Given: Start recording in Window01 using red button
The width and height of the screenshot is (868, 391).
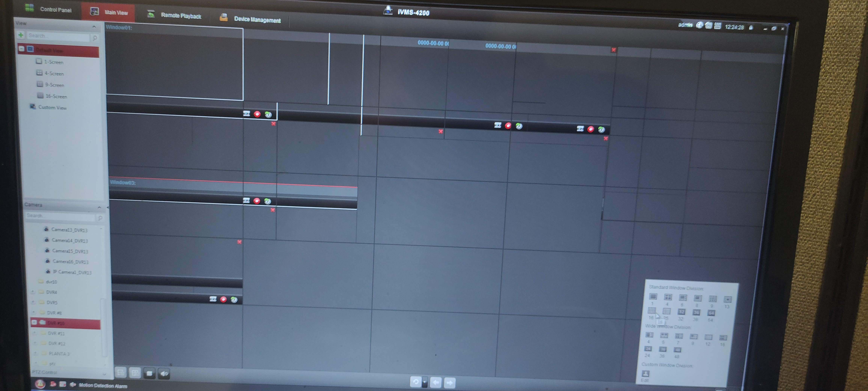Looking at the screenshot, I should [x=257, y=114].
